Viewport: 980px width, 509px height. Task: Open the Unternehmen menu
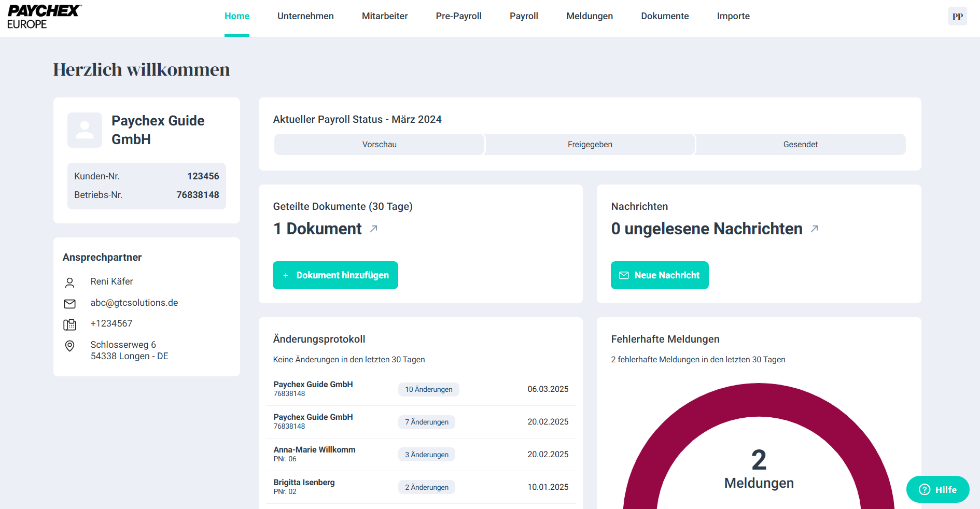[x=305, y=16]
